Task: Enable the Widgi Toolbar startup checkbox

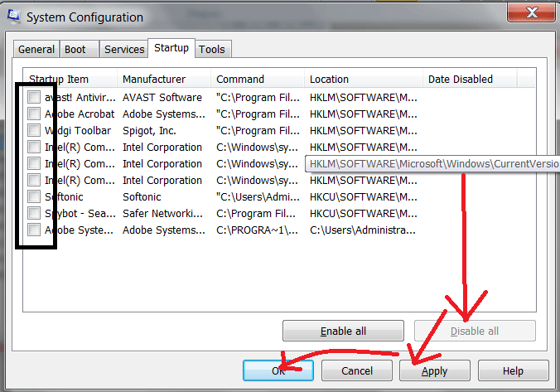Action: (x=34, y=130)
